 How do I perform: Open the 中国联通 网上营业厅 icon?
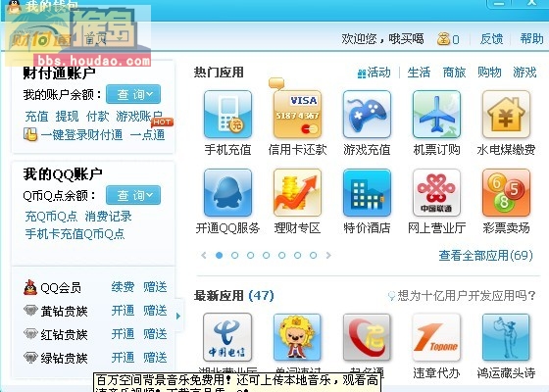(x=436, y=192)
